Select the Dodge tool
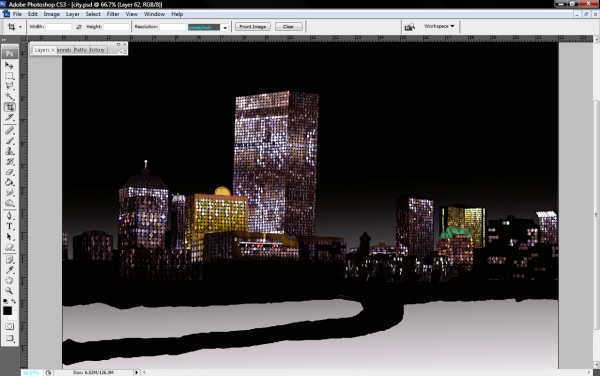This screenshot has height=376, width=600. (9, 203)
